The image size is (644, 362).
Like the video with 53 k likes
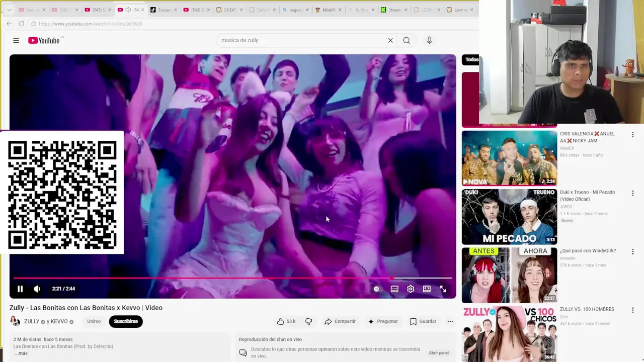point(286,321)
